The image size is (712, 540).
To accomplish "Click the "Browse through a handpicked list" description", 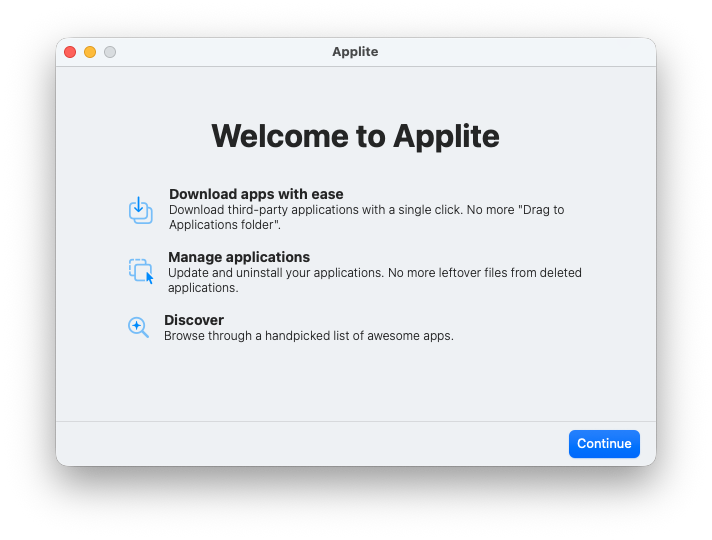I will tap(309, 336).
